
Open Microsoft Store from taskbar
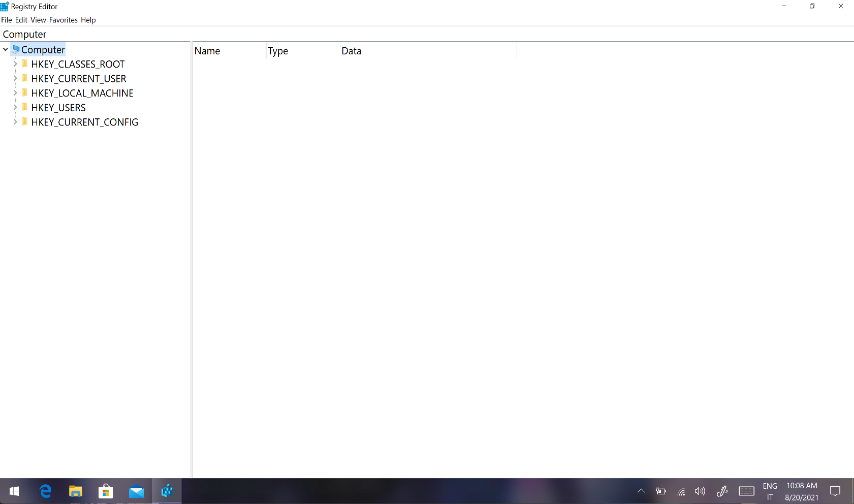[106, 491]
